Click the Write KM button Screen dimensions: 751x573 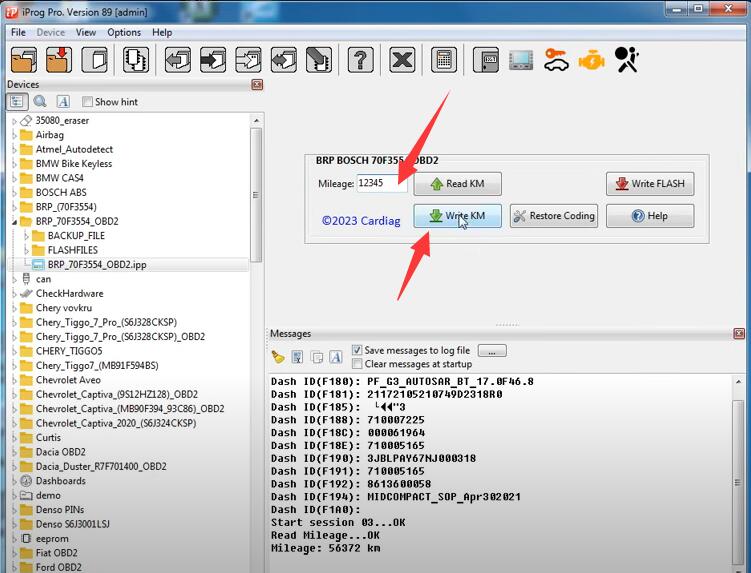tap(457, 216)
